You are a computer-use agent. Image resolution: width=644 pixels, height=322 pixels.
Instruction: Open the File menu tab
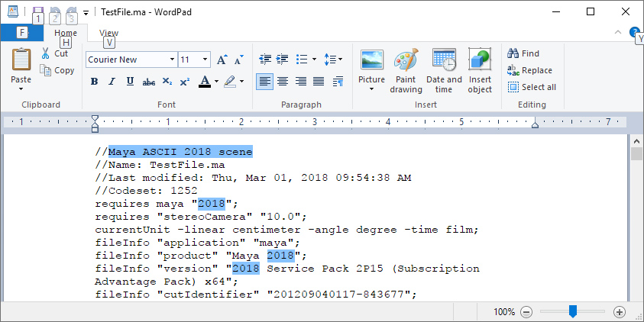(x=21, y=33)
